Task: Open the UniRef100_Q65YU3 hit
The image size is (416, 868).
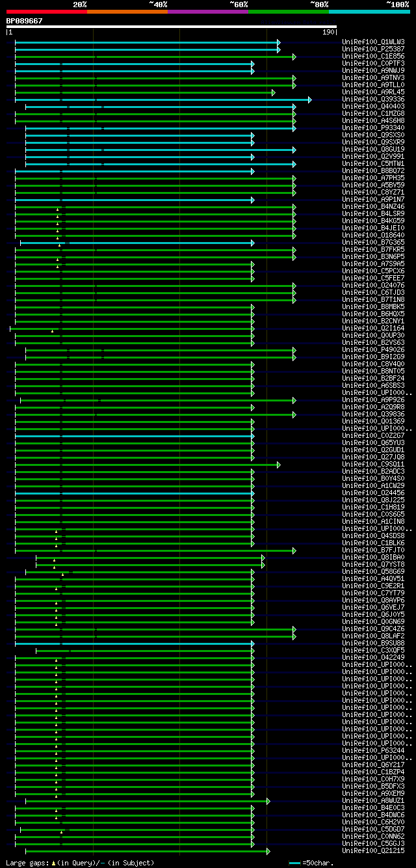Action: 373,442
